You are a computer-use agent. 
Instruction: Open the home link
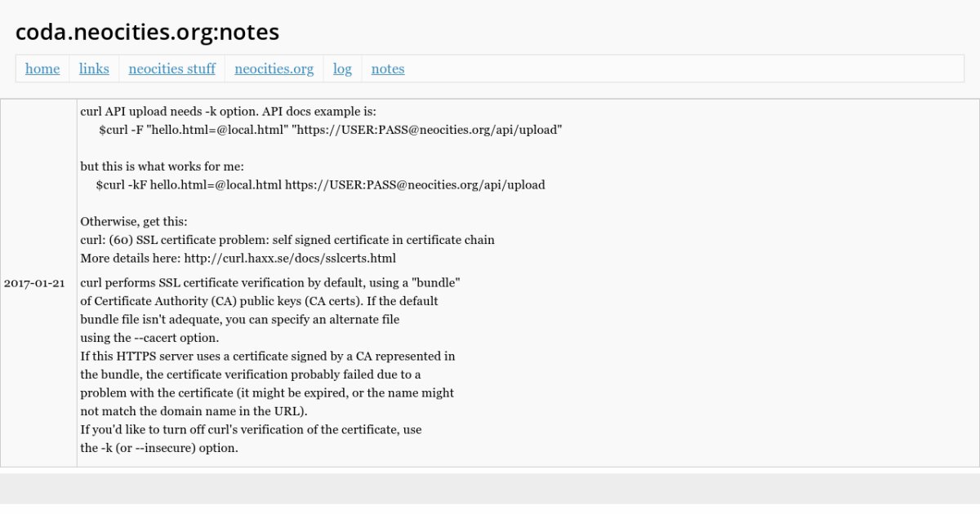[42, 69]
